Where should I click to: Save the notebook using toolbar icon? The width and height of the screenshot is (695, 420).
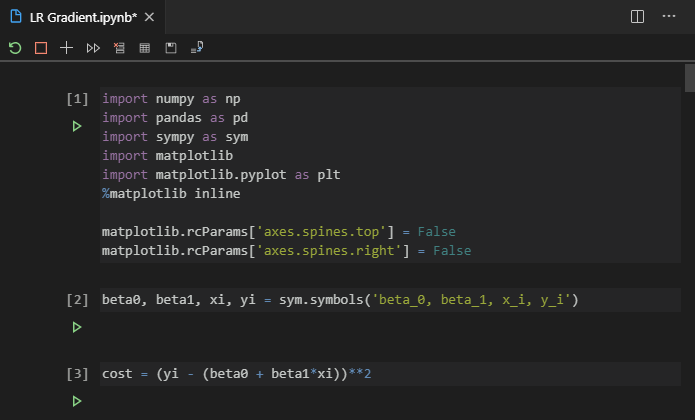tap(171, 47)
